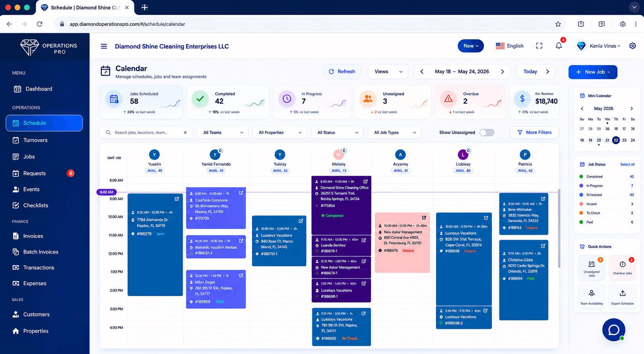Open settings gear in header
Image resolution: width=644 pixels, height=354 pixels.
click(633, 46)
